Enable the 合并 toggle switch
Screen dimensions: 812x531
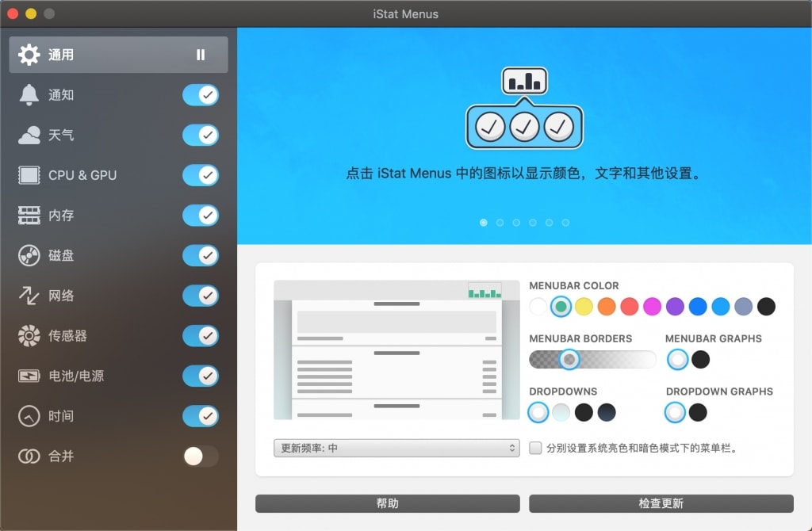pos(200,457)
